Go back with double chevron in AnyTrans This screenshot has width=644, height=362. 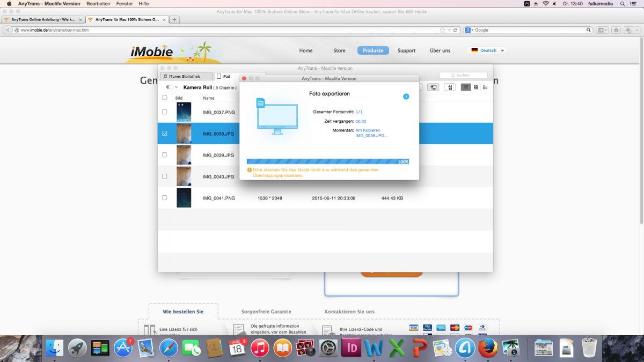coord(167,87)
